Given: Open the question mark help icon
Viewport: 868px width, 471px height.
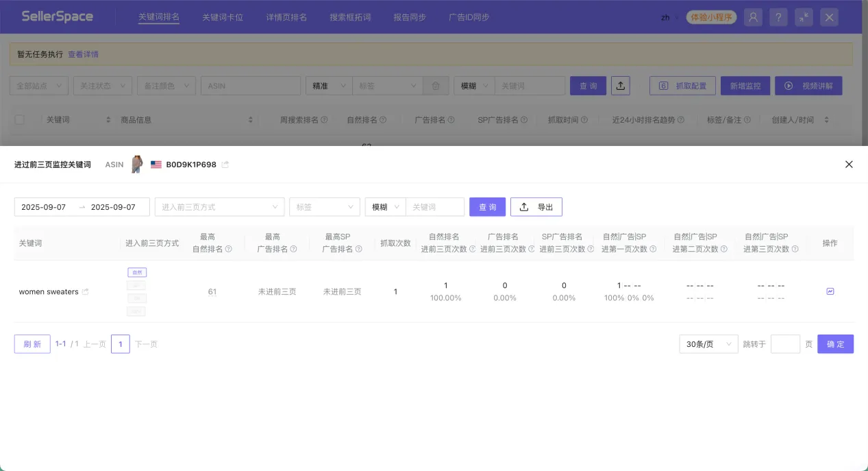Looking at the screenshot, I should (778, 17).
